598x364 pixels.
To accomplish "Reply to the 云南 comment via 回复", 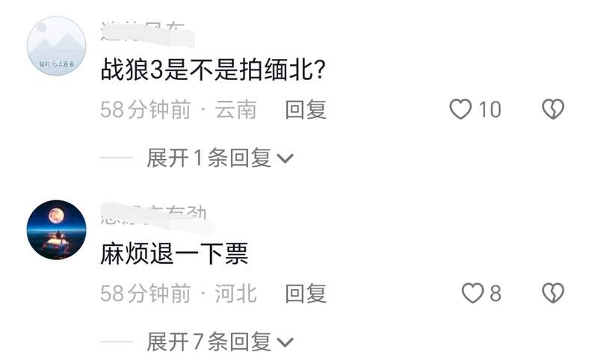I will 306,109.
